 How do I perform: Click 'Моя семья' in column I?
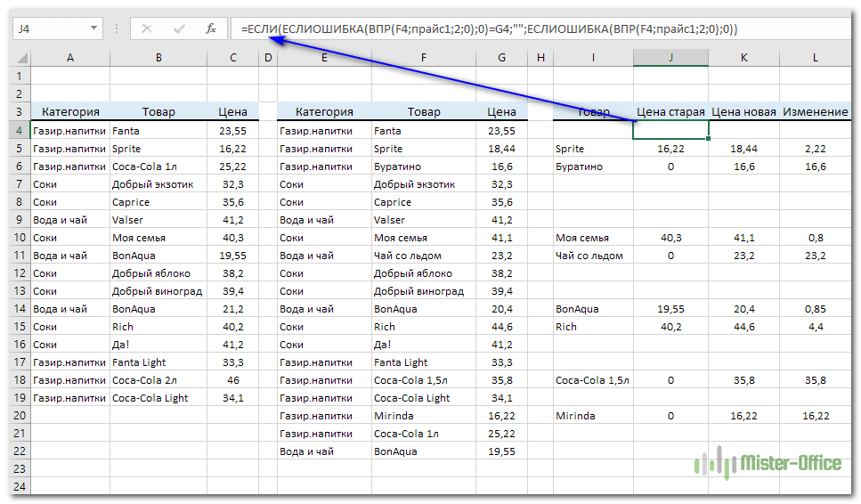[582, 238]
